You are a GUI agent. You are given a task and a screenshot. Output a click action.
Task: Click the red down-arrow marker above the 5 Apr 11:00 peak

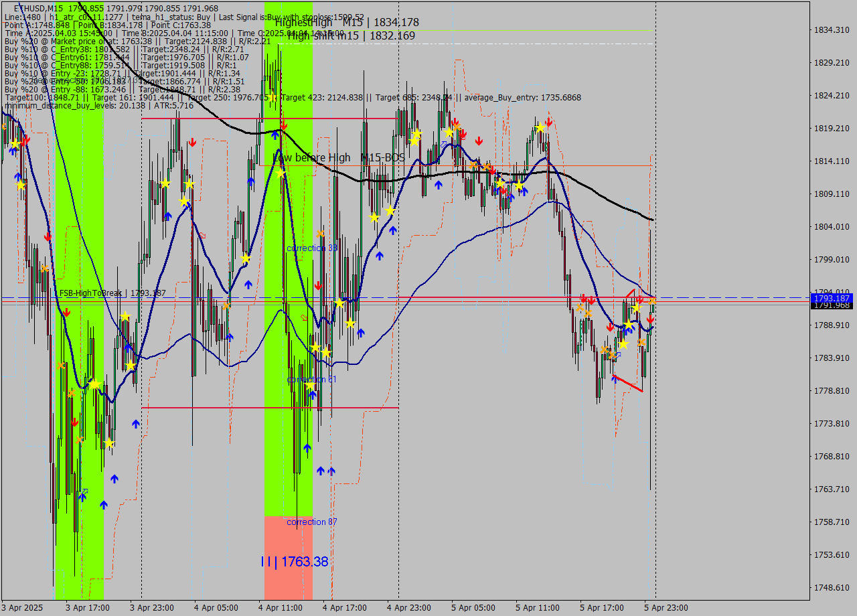tap(549, 123)
